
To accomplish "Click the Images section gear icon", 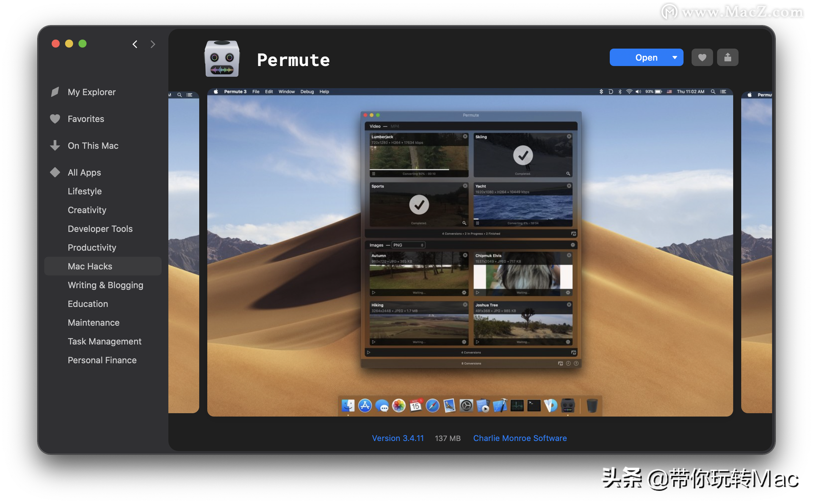I will [573, 245].
